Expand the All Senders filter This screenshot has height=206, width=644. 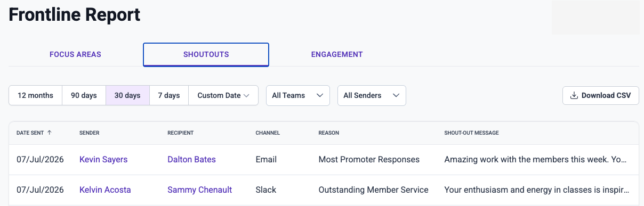tap(372, 95)
